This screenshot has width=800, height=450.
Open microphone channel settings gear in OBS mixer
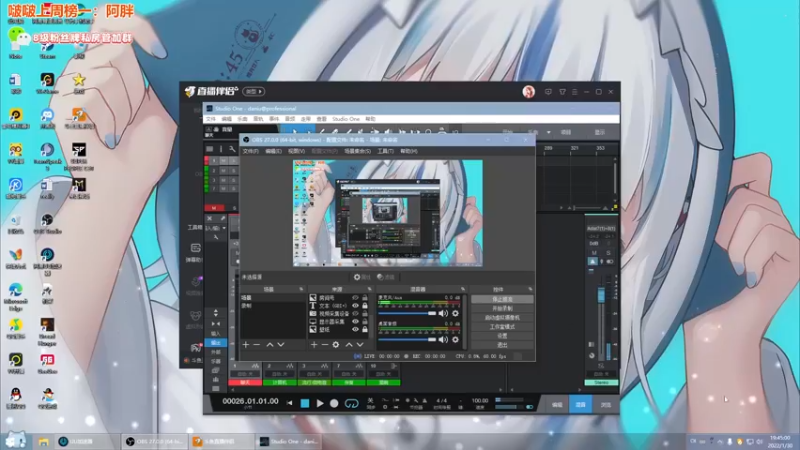click(455, 313)
